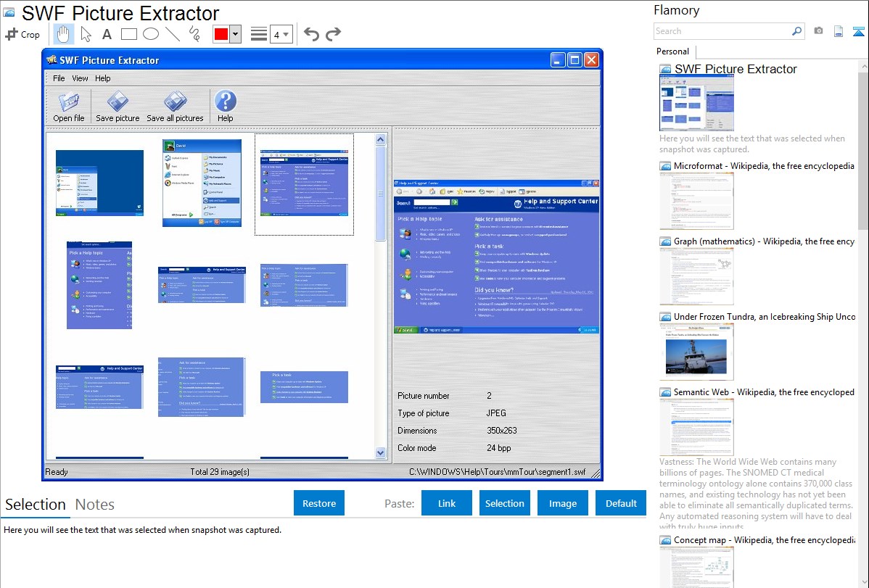Click the camera capture icon in Flamory
The width and height of the screenshot is (869, 588).
[818, 31]
